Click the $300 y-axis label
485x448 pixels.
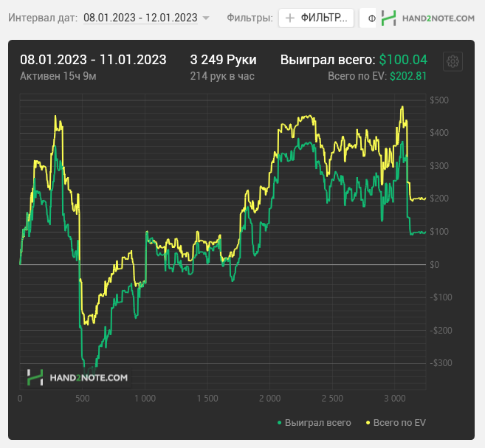(439, 166)
